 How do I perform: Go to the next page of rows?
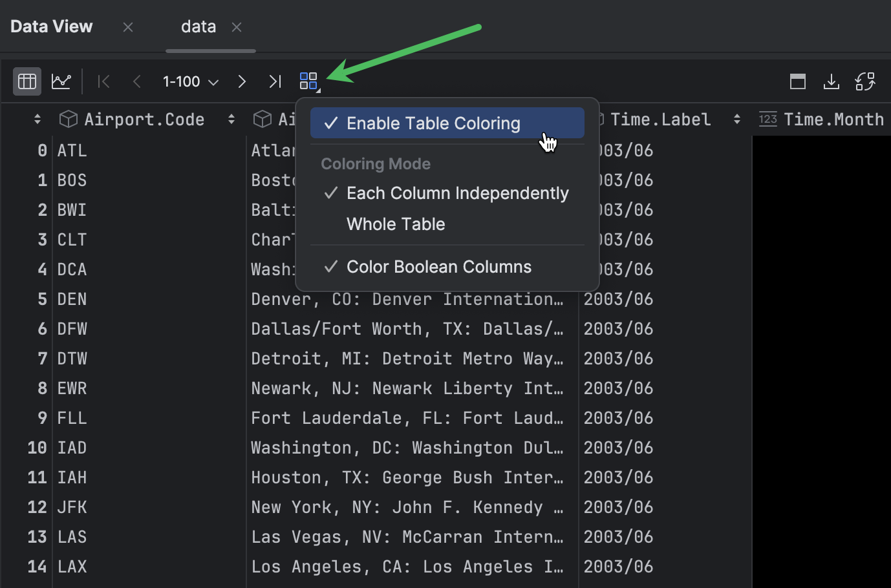coord(241,81)
